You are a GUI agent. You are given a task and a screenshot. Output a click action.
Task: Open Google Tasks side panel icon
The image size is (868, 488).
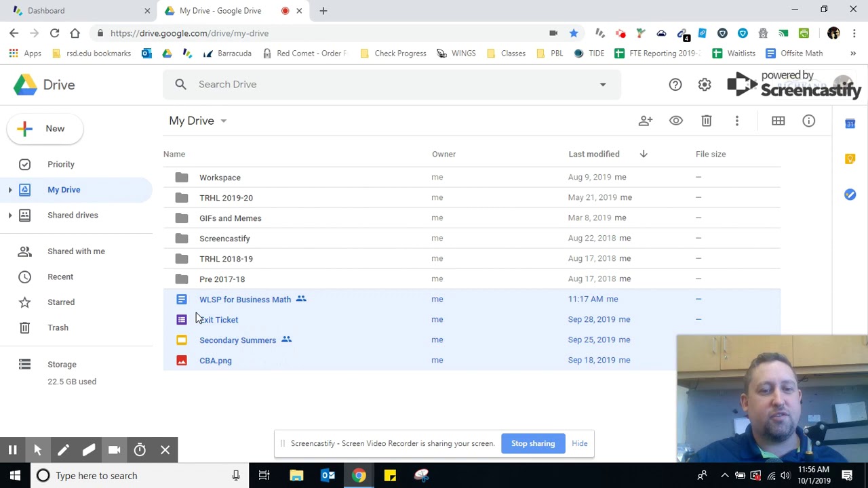[850, 195]
